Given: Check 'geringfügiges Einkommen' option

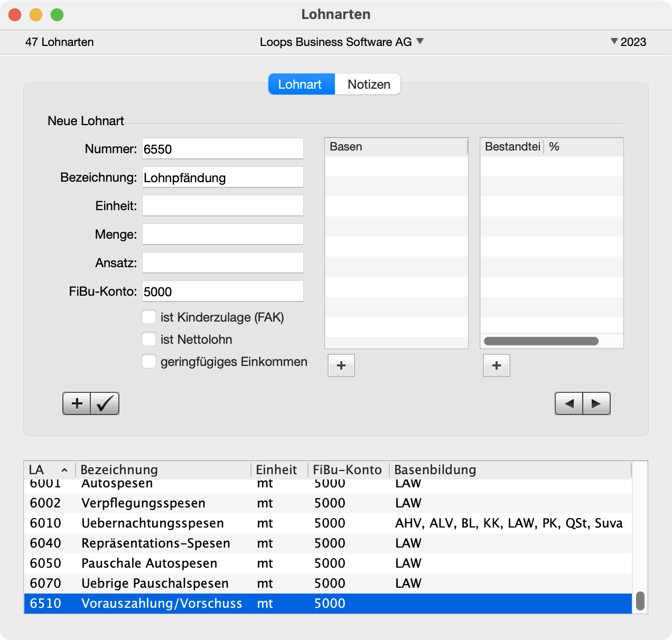Looking at the screenshot, I should point(149,361).
